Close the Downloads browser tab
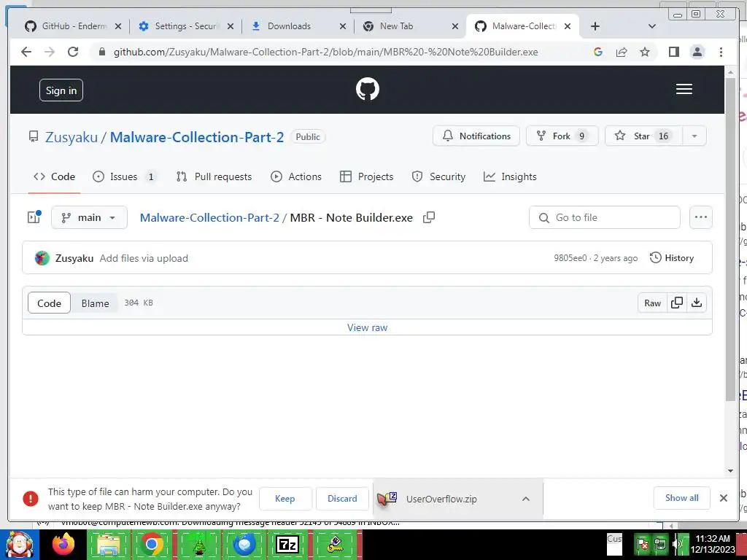747x560 pixels. (343, 26)
